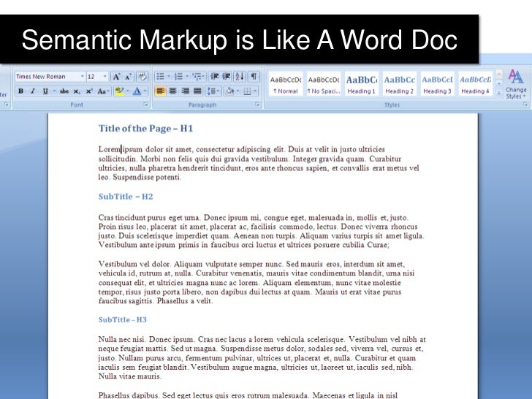Select Align Text Left
The height and width of the screenshot is (399, 532).
160,91
